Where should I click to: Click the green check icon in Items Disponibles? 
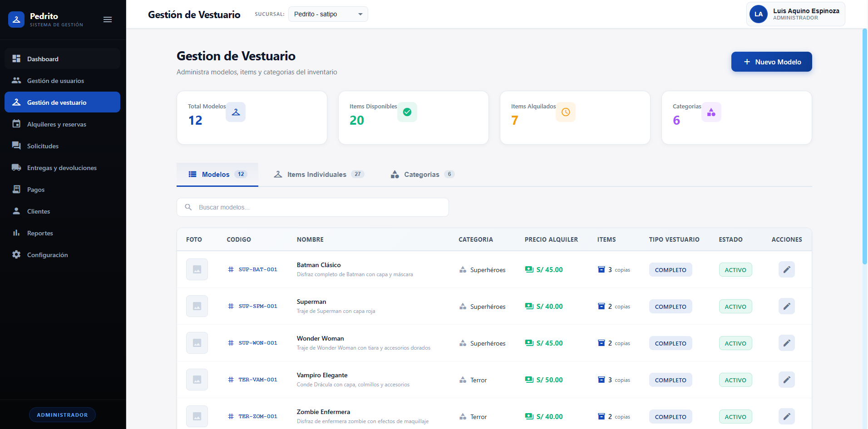click(407, 112)
